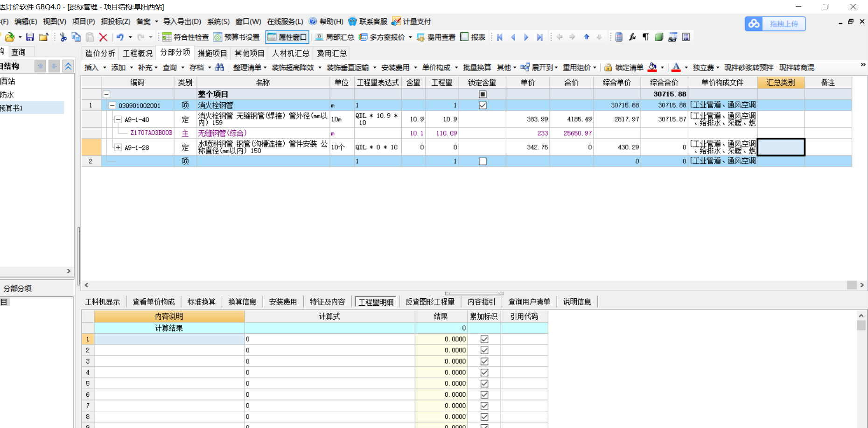Image resolution: width=868 pixels, height=428 pixels.
Task: Click the blue Undo arrow icon
Action: (x=120, y=37)
